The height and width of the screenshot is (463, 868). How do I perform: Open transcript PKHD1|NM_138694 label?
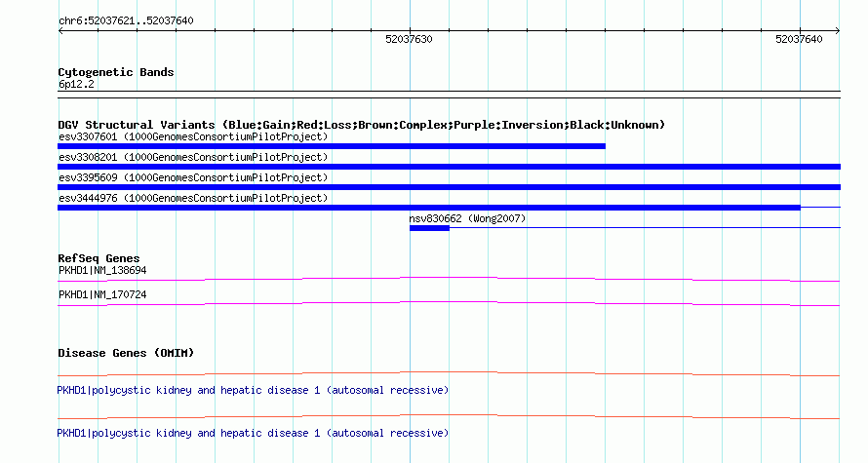(102, 271)
